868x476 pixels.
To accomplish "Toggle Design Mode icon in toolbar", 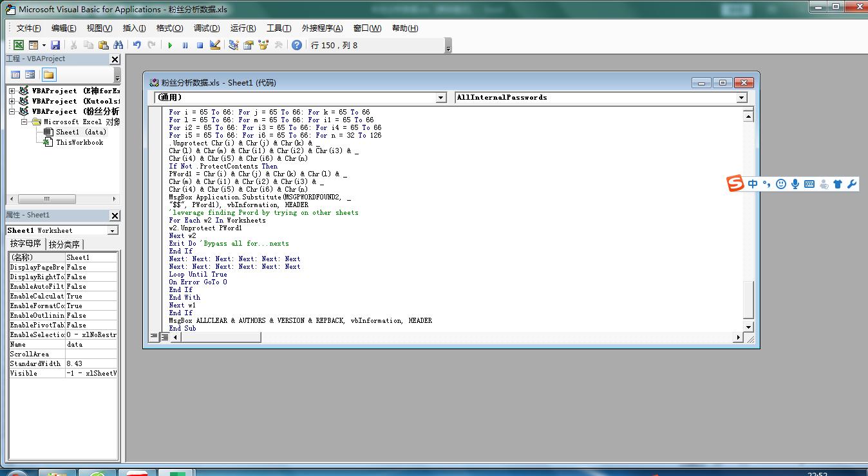I will pos(215,45).
